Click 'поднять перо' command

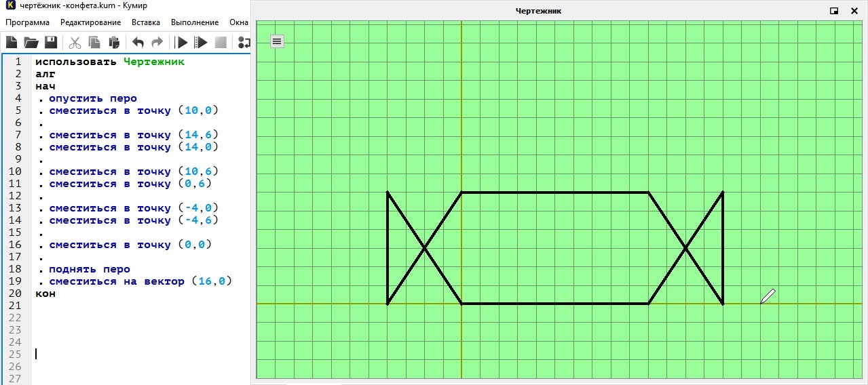(x=90, y=269)
